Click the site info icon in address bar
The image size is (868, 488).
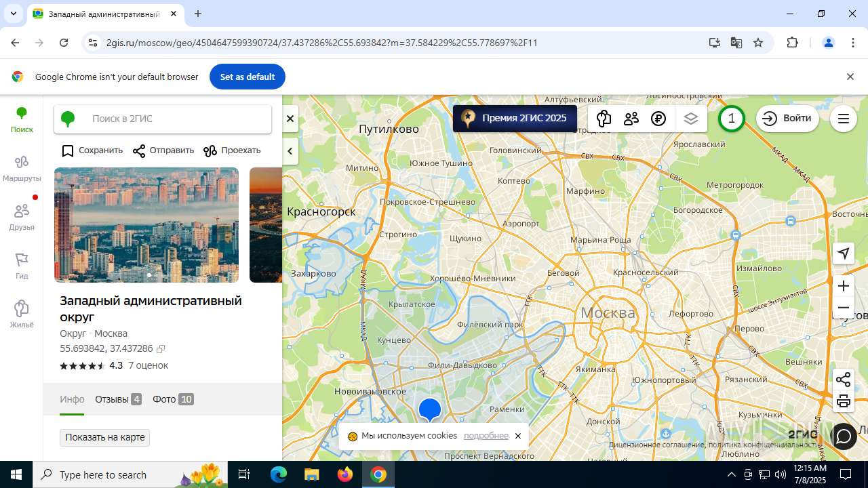point(93,43)
